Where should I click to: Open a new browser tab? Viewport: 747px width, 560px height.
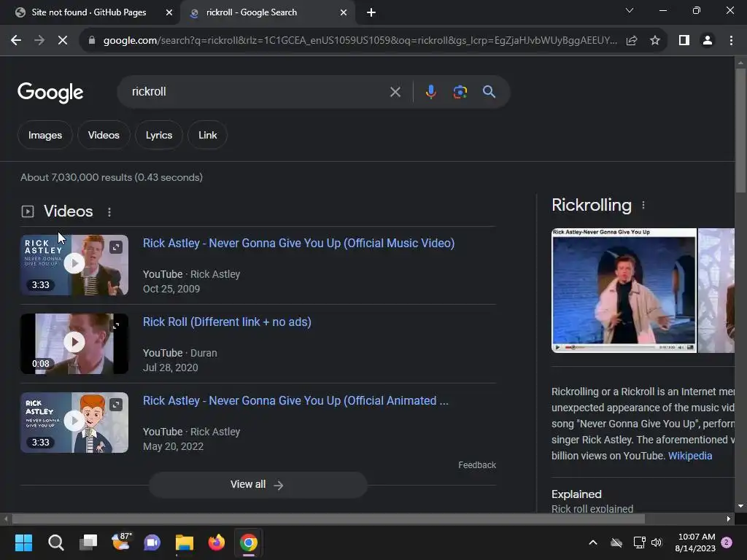371,12
